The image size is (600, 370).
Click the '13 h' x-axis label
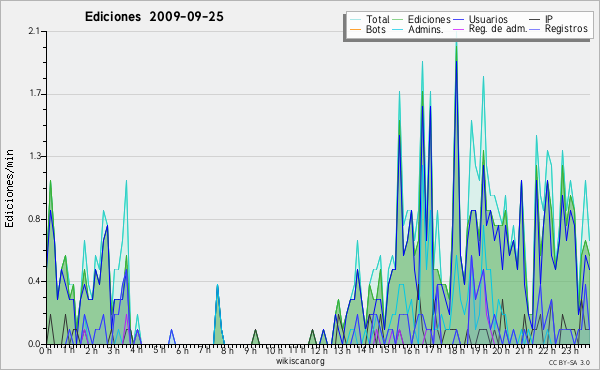click(x=342, y=350)
